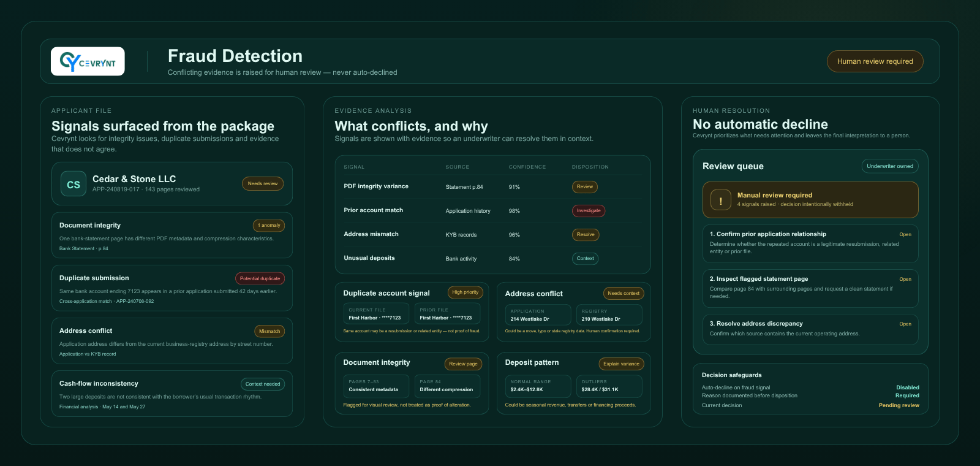
Task: Click the Confidence column header
Action: point(527,167)
